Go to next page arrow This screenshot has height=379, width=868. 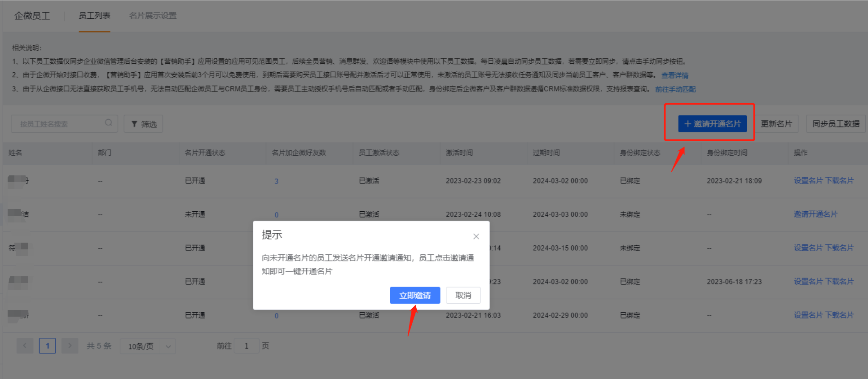click(70, 346)
